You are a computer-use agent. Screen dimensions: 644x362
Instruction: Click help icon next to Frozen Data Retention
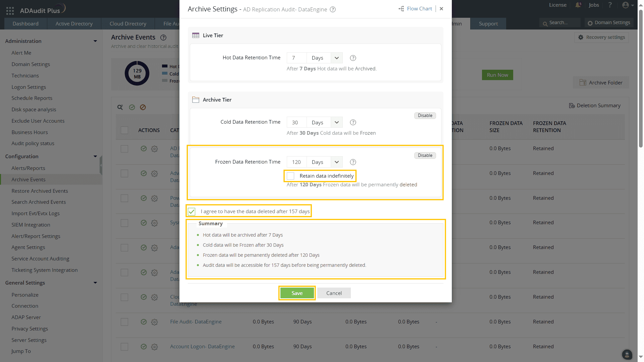[353, 162]
